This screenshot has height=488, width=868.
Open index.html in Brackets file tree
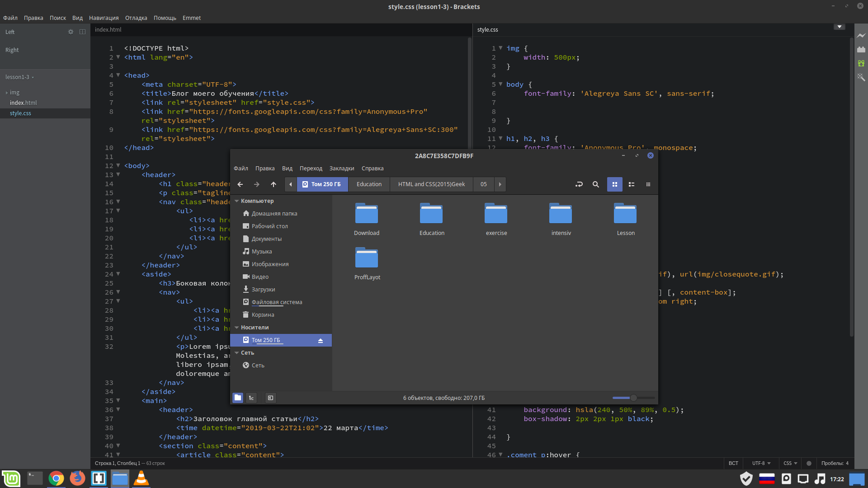click(x=24, y=103)
